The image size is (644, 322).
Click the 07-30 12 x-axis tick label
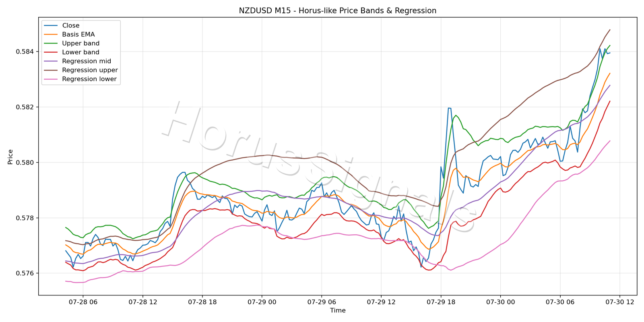619,302
